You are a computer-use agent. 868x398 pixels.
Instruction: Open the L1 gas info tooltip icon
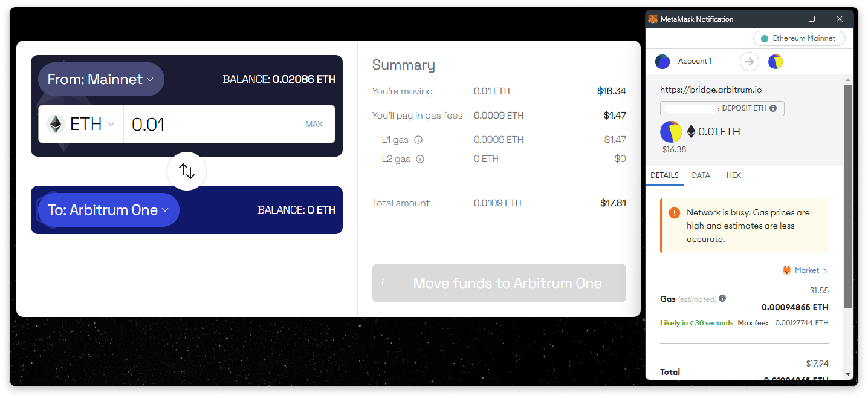[418, 140]
